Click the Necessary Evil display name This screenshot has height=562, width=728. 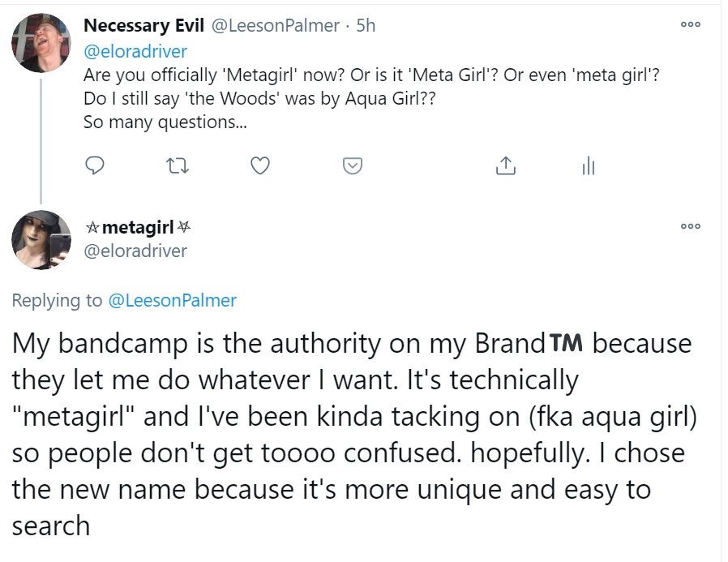tap(143, 26)
